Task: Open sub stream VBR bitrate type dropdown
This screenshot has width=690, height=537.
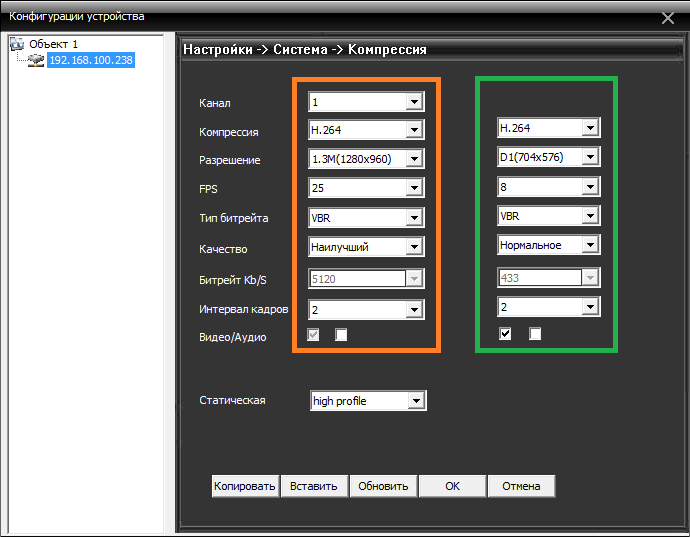Action: click(x=549, y=216)
